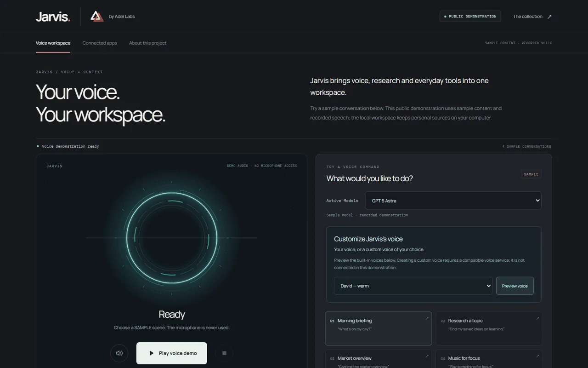Screen dimensions: 588x368
Task: Click the Voice demonstration ready status text
Action: pyautogui.click(x=70, y=146)
